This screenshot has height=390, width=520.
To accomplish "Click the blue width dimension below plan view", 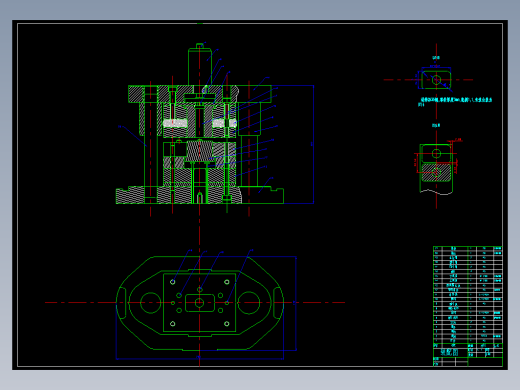I will pos(200,358).
